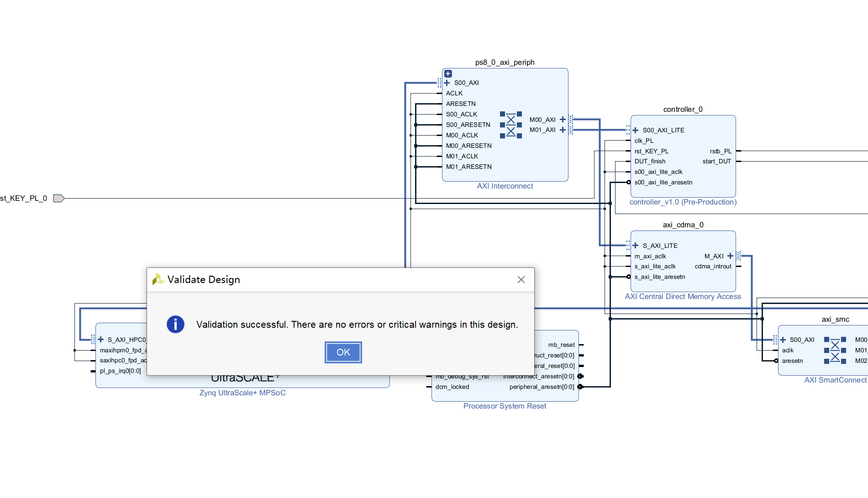Select the controller_0 block title
Screen dimensions: 868x498
pyautogui.click(x=683, y=109)
